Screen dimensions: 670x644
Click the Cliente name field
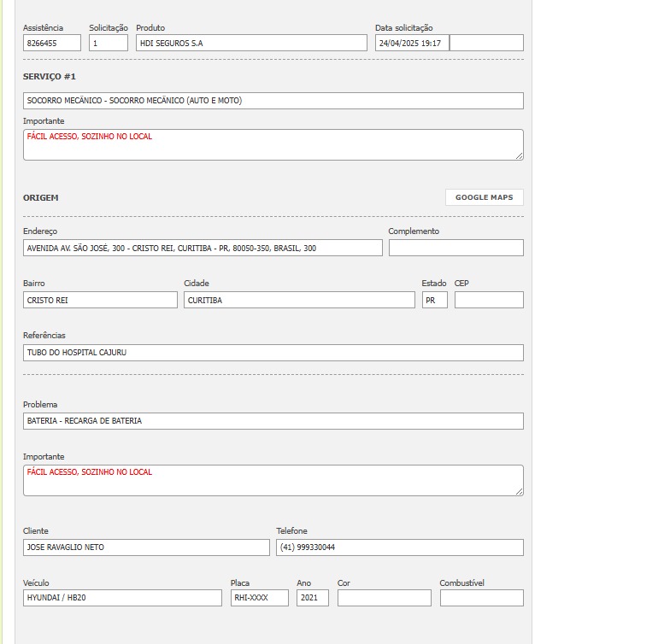coord(146,547)
